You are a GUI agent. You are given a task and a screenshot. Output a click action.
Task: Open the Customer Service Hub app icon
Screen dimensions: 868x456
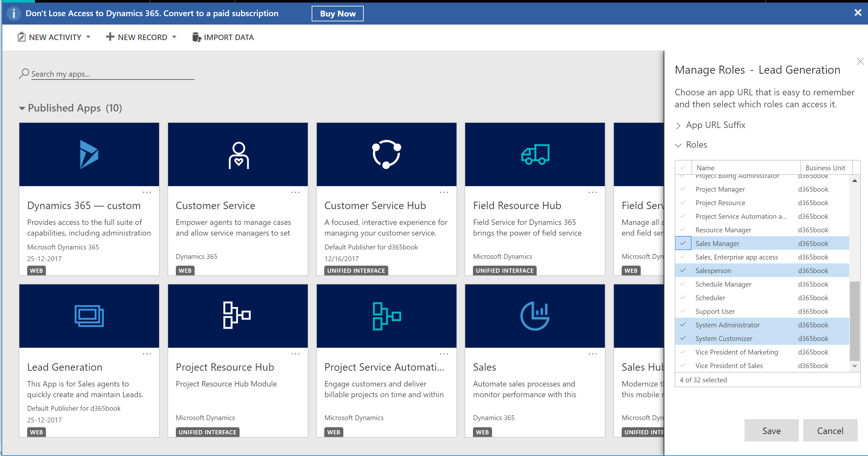coord(386,154)
